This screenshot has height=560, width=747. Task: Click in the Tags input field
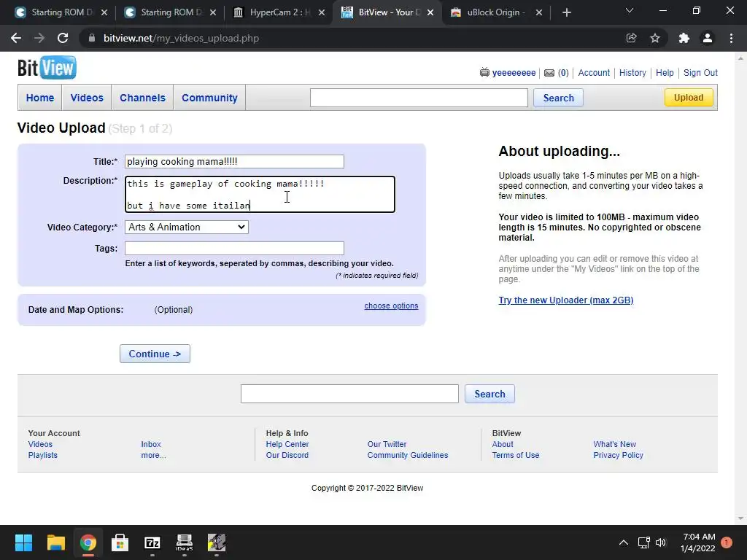point(234,248)
